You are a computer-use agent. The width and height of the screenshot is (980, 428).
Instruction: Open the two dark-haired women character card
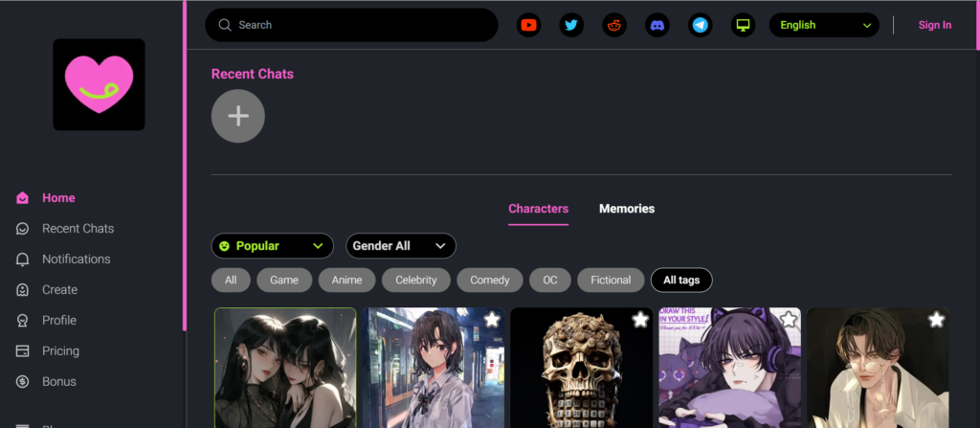[285, 368]
